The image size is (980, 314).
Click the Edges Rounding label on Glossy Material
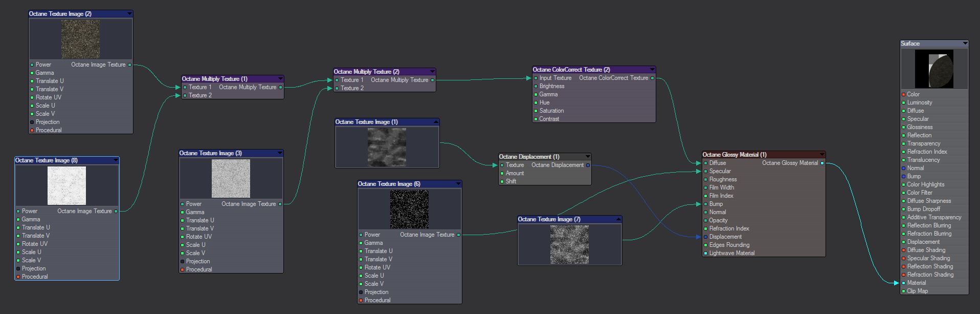click(x=729, y=245)
